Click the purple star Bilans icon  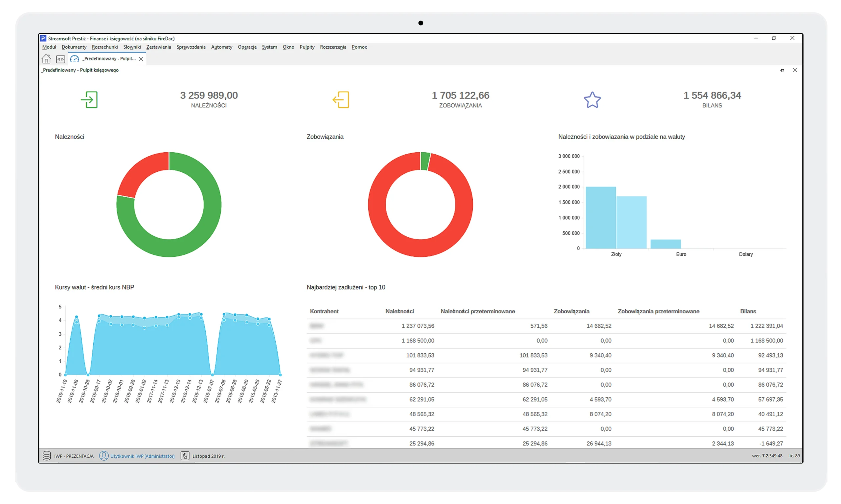click(592, 100)
